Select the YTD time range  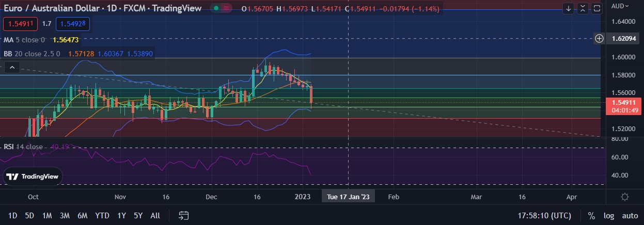(x=102, y=215)
